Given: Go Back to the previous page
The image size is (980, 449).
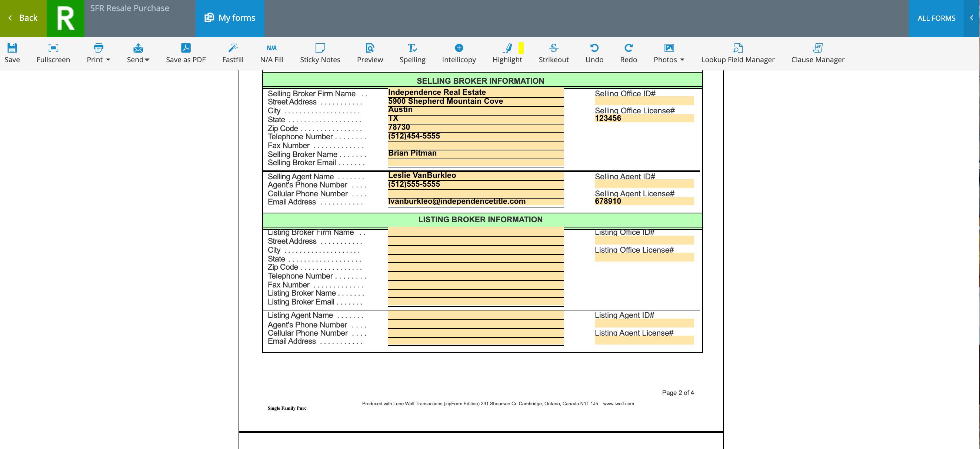Looking at the screenshot, I should tap(23, 18).
